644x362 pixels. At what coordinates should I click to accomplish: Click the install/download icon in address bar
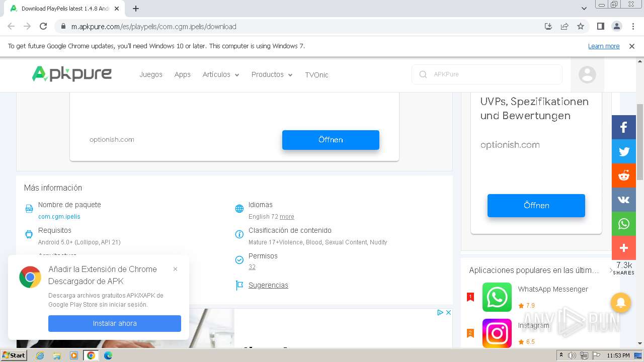click(548, 26)
